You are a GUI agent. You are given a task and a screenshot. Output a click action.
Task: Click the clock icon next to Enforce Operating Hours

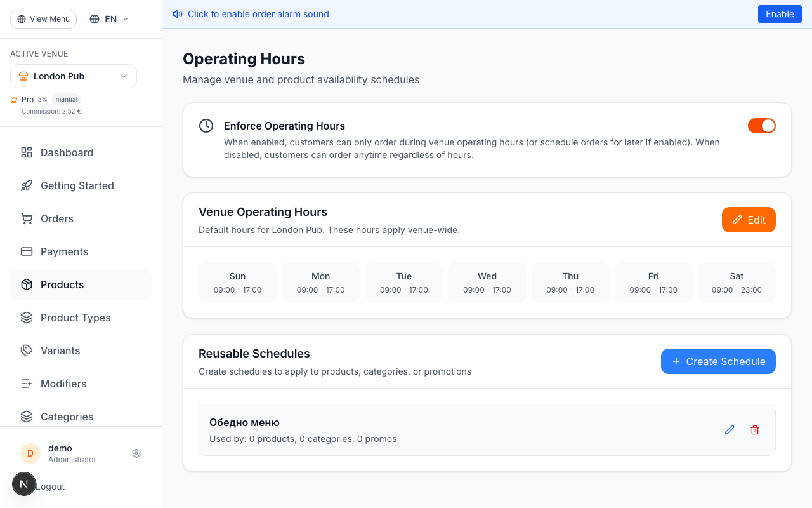click(x=206, y=126)
